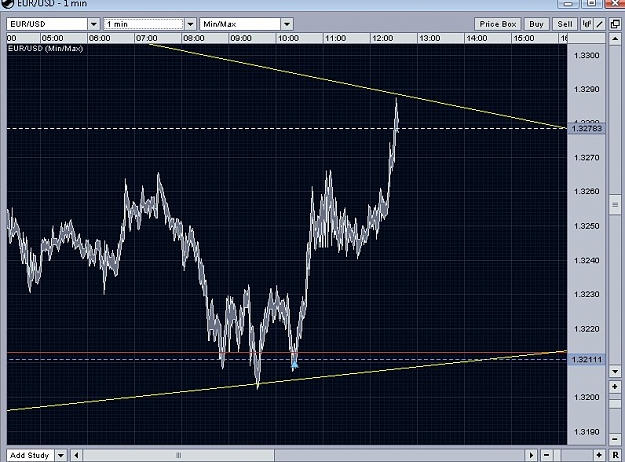Screen dimensions: 625x462
Task: Minimize the EUR/USD chart window
Action: (568, 4)
